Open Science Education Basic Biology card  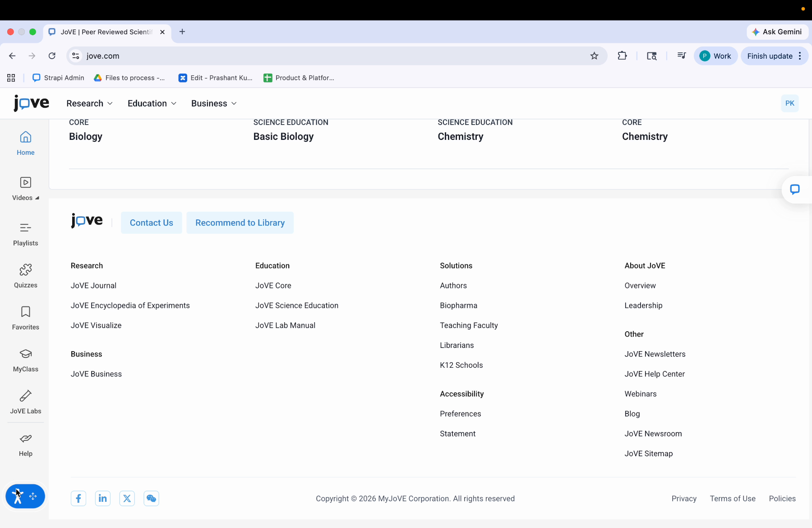pyautogui.click(x=284, y=137)
